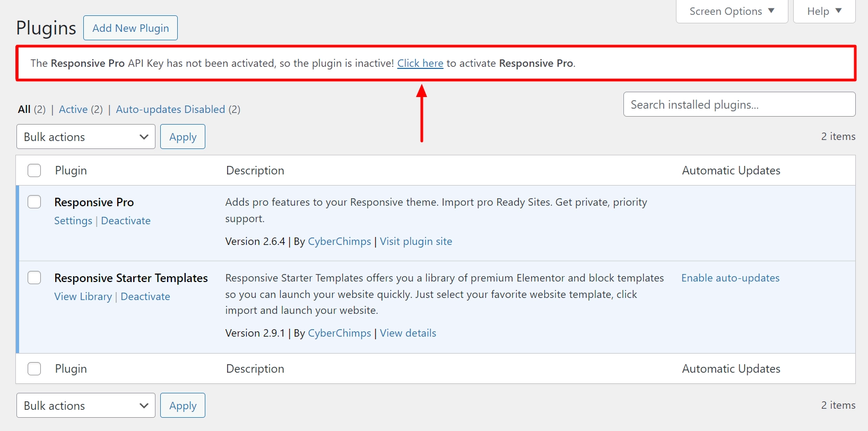Toggle the select-all checkbox in table footer

[x=34, y=368]
